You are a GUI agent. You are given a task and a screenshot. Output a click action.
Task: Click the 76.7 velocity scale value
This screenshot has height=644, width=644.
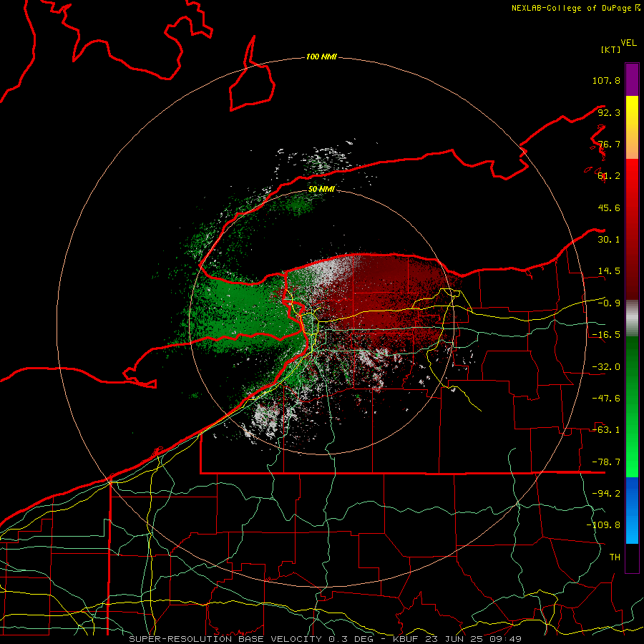click(609, 144)
